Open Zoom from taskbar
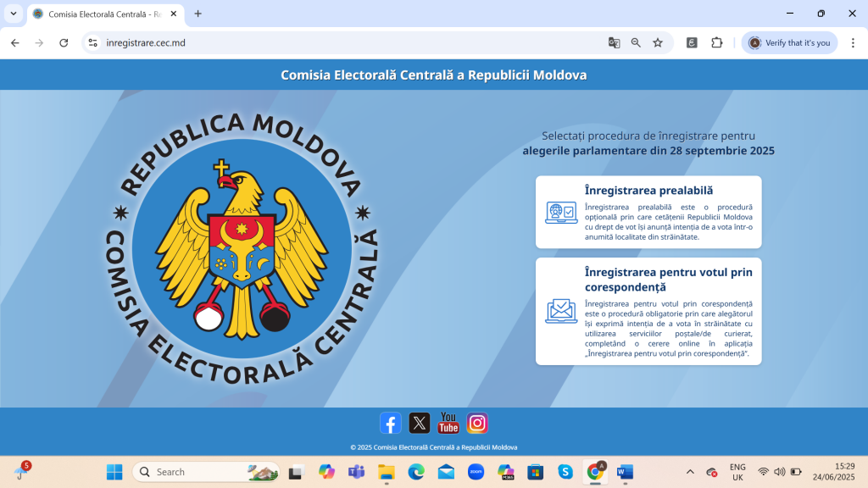This screenshot has height=488, width=868. [x=476, y=472]
